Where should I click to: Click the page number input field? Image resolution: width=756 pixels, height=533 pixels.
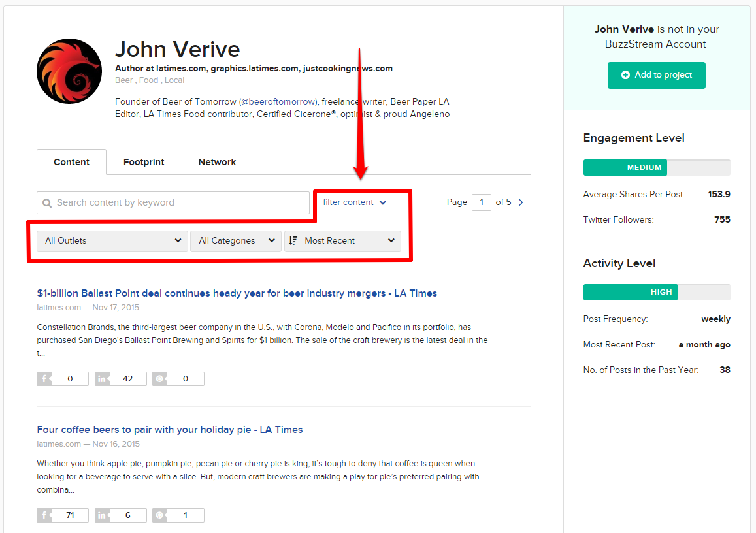[x=482, y=202]
